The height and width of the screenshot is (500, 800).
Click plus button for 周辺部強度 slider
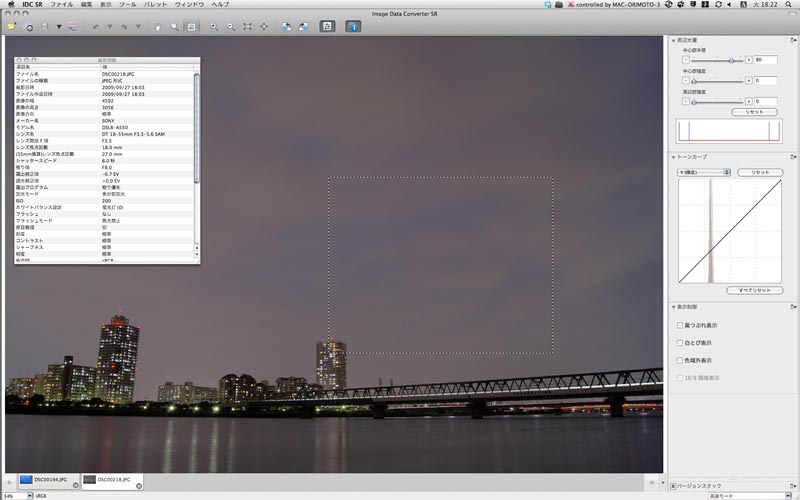pyautogui.click(x=748, y=102)
